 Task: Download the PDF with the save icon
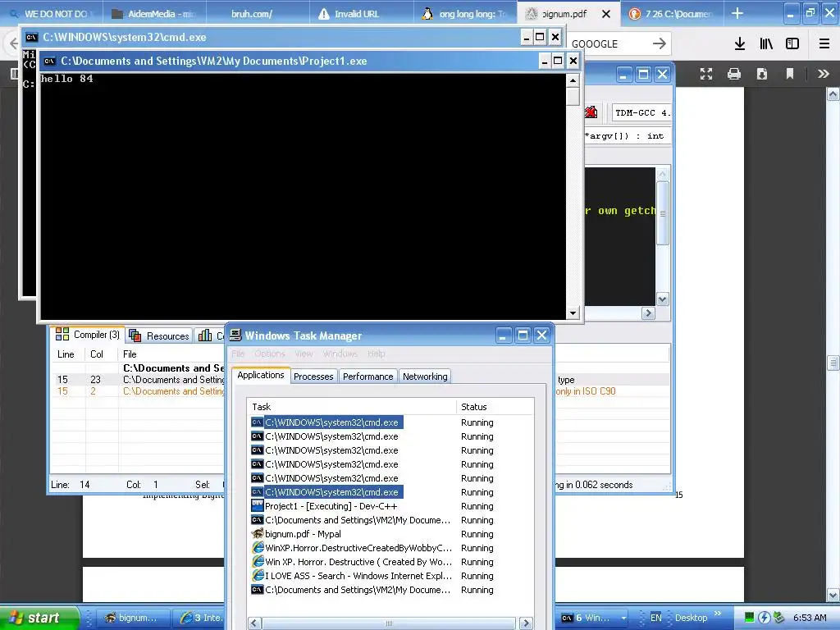[762, 74]
